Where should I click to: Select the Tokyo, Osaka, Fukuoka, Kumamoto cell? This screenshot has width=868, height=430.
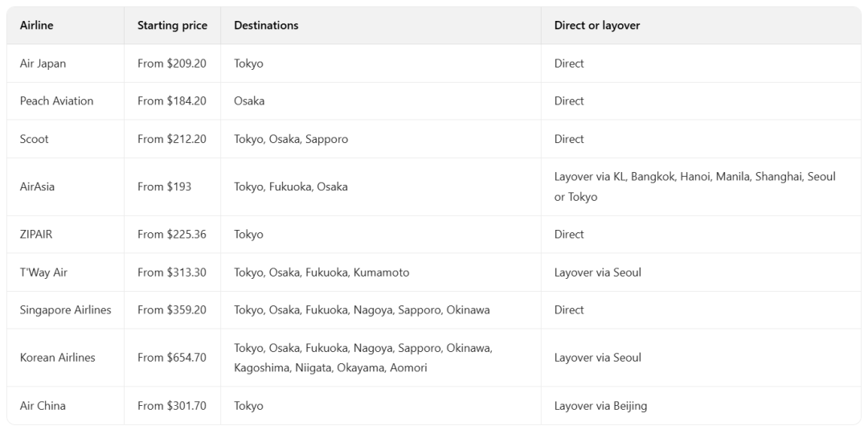tap(321, 272)
